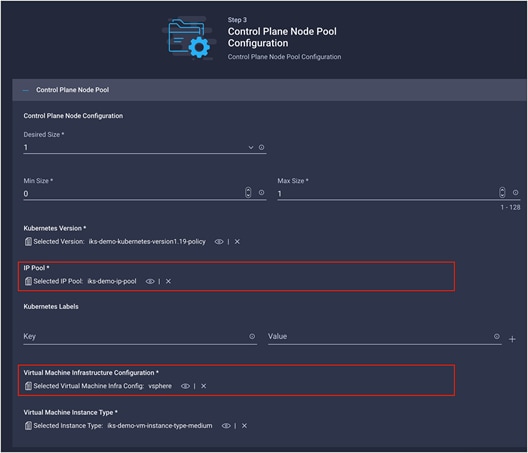Click the Step 3 wizard folder-gear icon
Screen dimensions: 528x453
click(x=188, y=38)
